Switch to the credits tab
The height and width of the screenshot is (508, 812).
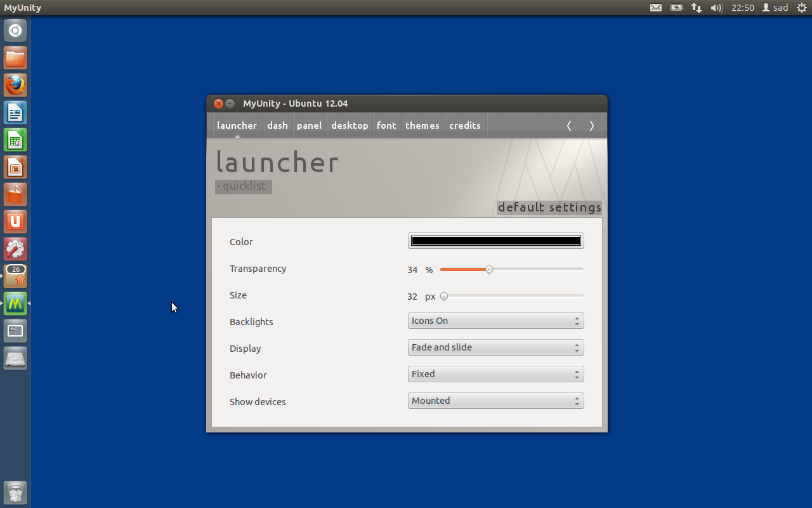click(x=465, y=126)
